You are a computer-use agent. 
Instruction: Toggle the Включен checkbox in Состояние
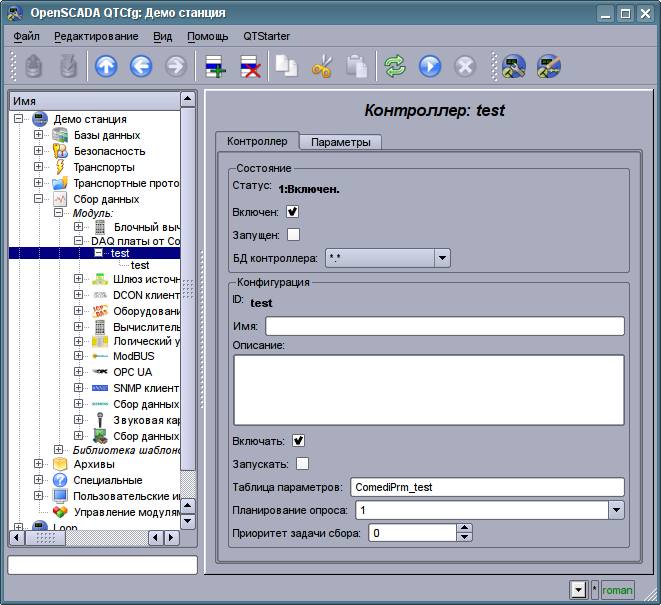point(293,212)
